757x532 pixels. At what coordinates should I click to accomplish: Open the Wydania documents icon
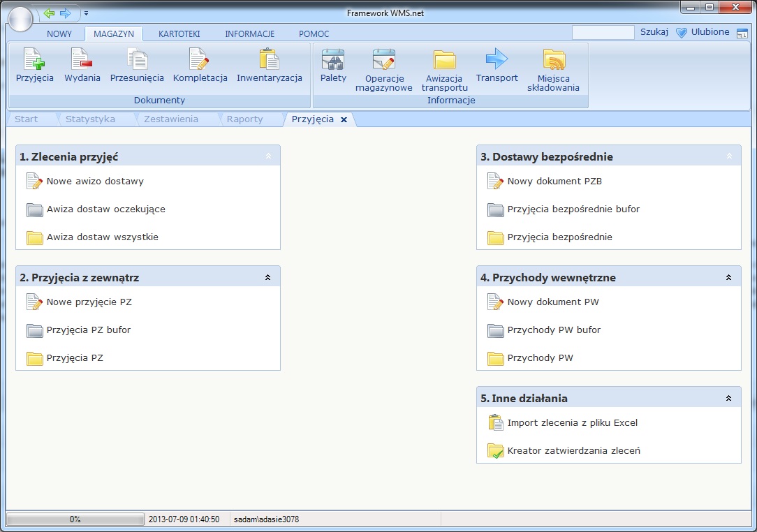pos(82,61)
